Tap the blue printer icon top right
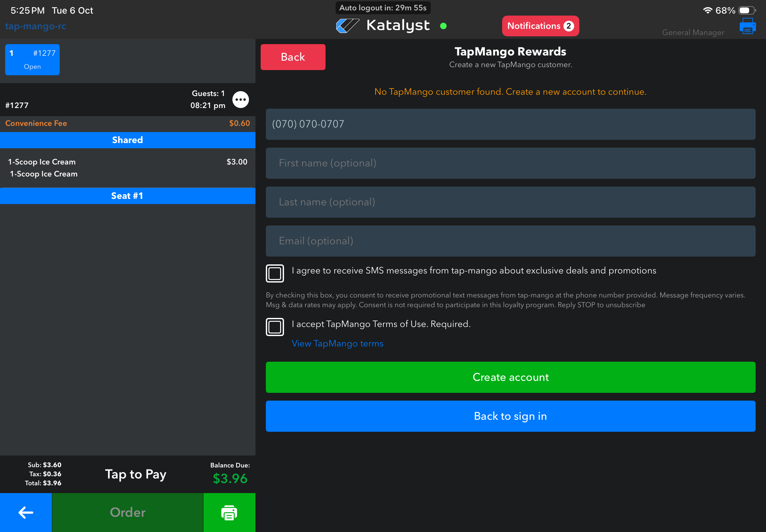Image resolution: width=766 pixels, height=532 pixels. tap(747, 26)
